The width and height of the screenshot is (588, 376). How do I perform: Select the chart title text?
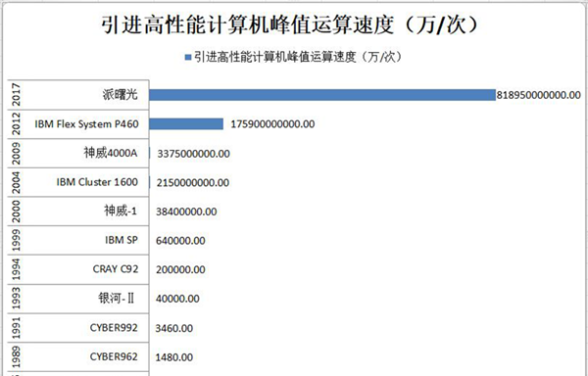pos(290,25)
